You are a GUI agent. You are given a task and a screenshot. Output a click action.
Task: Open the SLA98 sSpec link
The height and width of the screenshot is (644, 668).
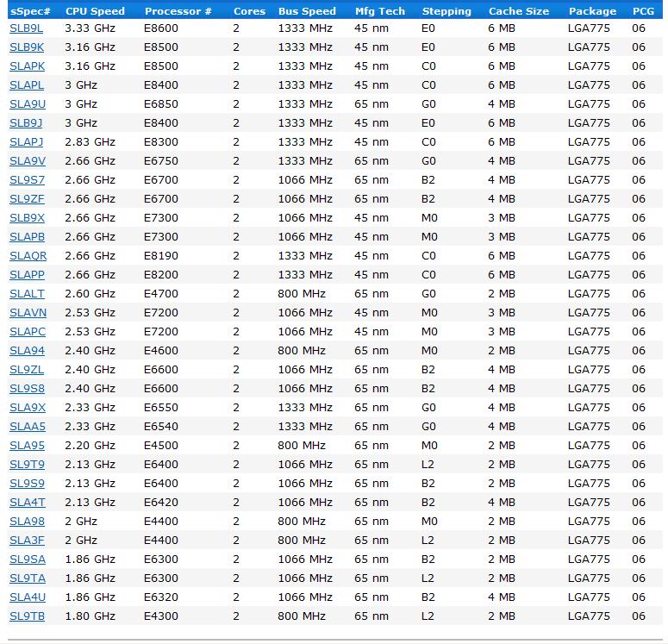pyautogui.click(x=27, y=522)
